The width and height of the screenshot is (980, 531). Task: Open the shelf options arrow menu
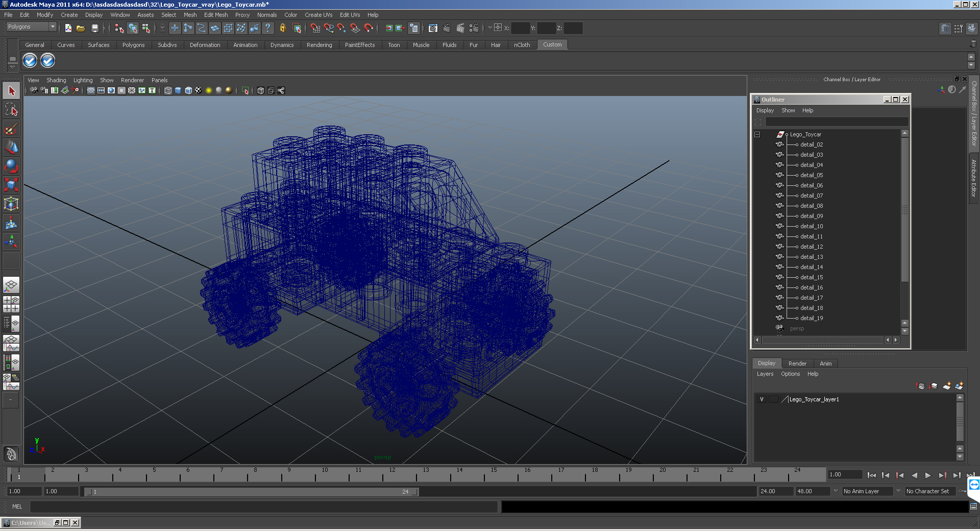(x=12, y=66)
